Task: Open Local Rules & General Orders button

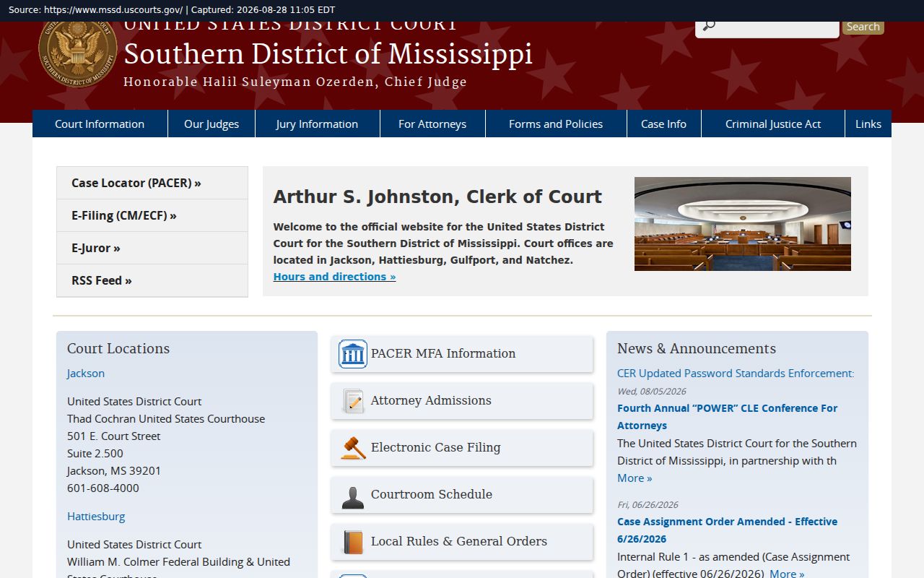Action: pyautogui.click(x=462, y=542)
